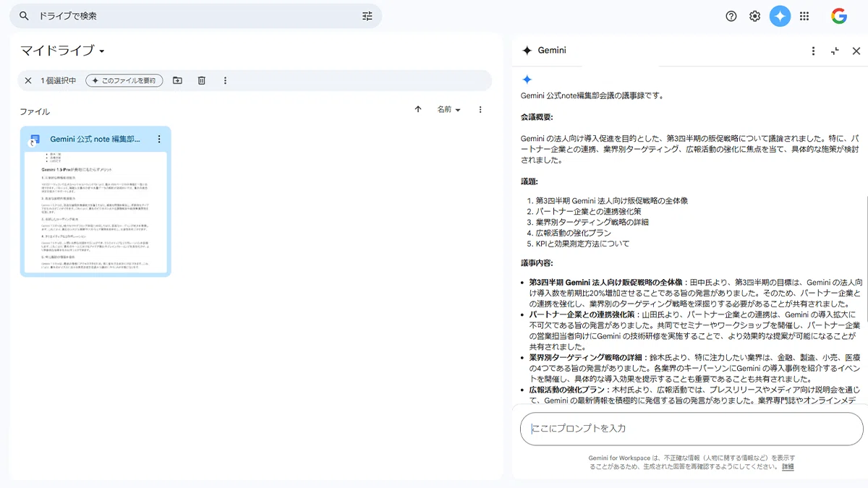Click the 1 個選択中 label
Viewport: 868px width, 488px height.
59,80
